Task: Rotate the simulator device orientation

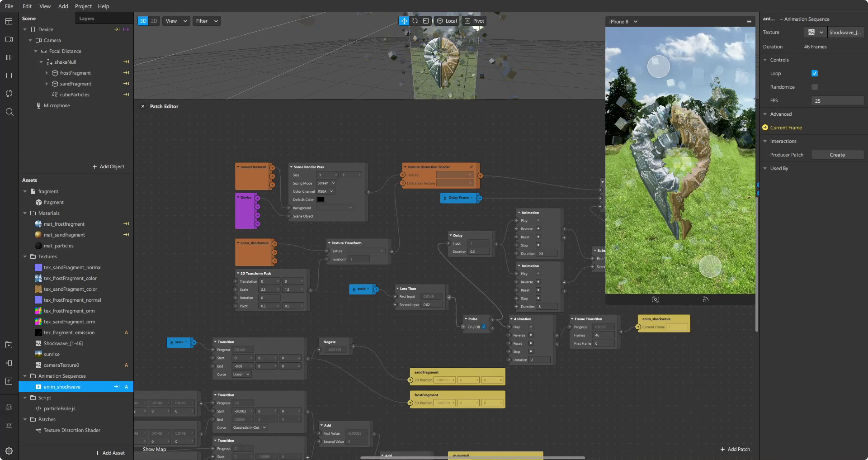Action: tap(705, 299)
